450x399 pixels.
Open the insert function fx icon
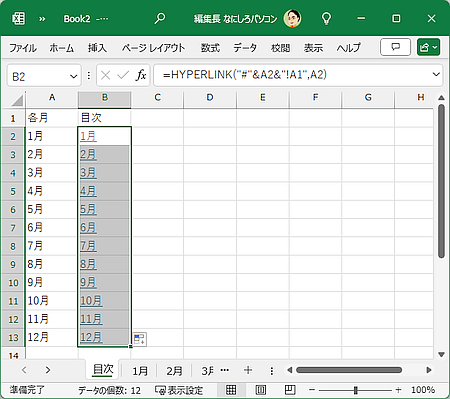pyautogui.click(x=141, y=75)
